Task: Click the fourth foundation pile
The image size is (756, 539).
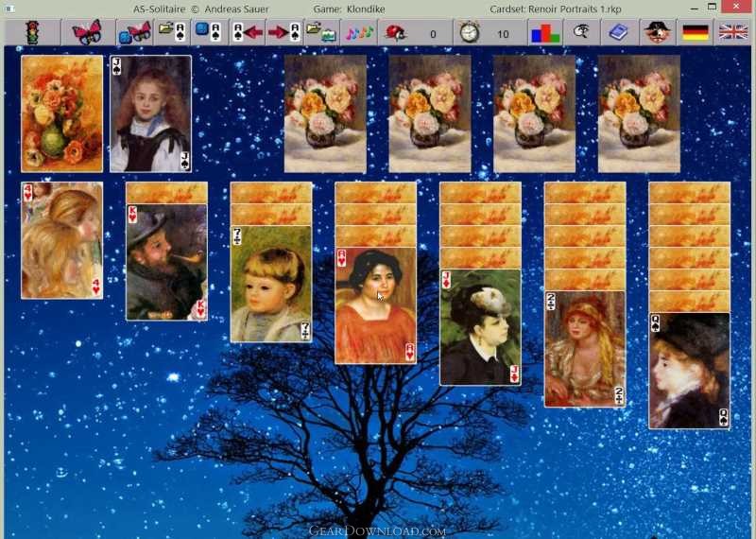Action: [x=640, y=113]
